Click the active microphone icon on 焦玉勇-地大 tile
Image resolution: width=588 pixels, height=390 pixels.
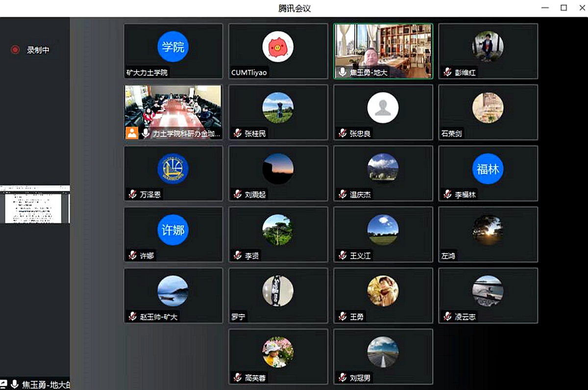click(x=343, y=72)
